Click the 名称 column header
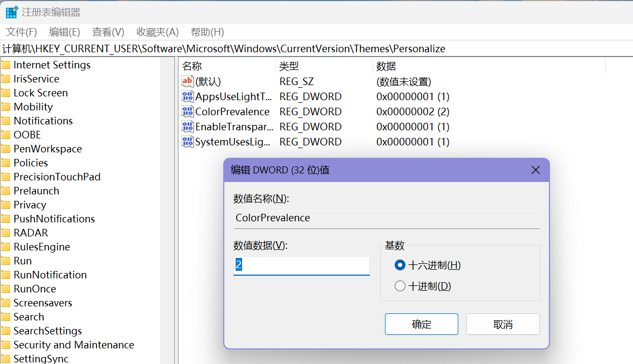The image size is (633, 364). 192,66
